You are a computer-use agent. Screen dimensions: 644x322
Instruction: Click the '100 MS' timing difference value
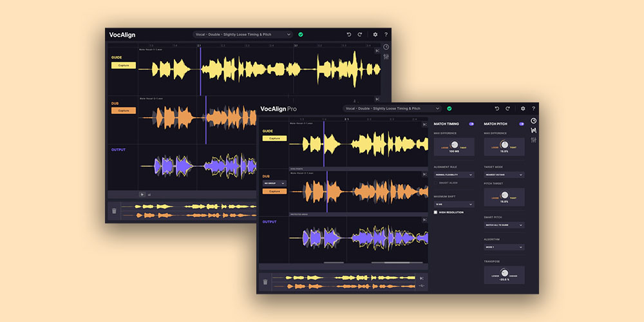454,151
